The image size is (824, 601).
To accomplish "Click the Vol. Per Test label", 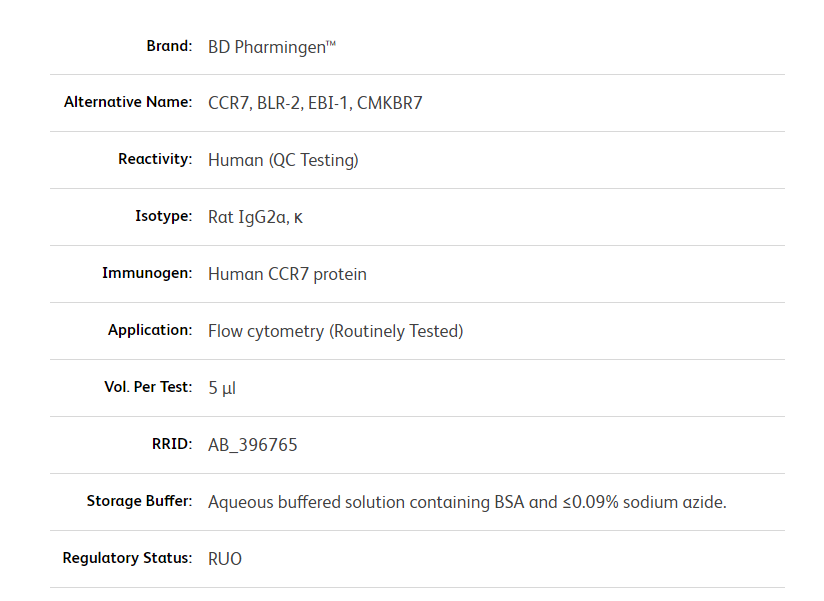I will (148, 387).
